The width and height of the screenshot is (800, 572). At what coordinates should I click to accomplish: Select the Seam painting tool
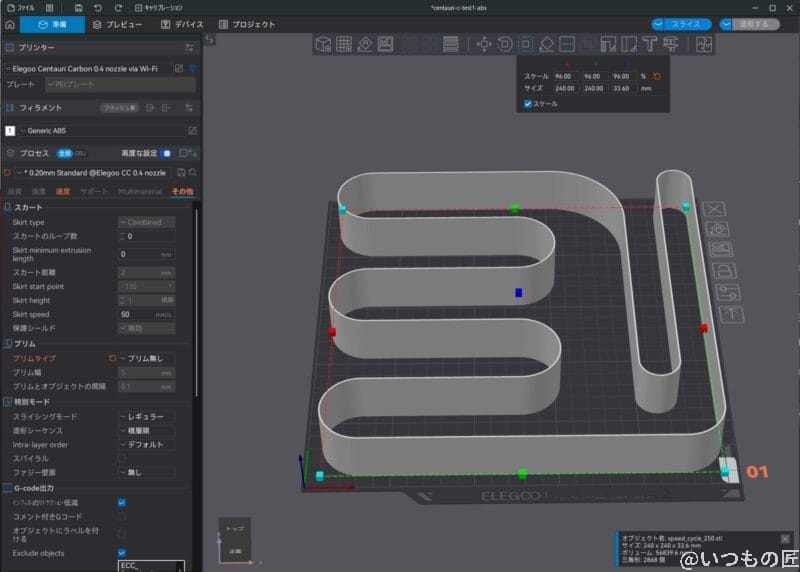click(629, 44)
